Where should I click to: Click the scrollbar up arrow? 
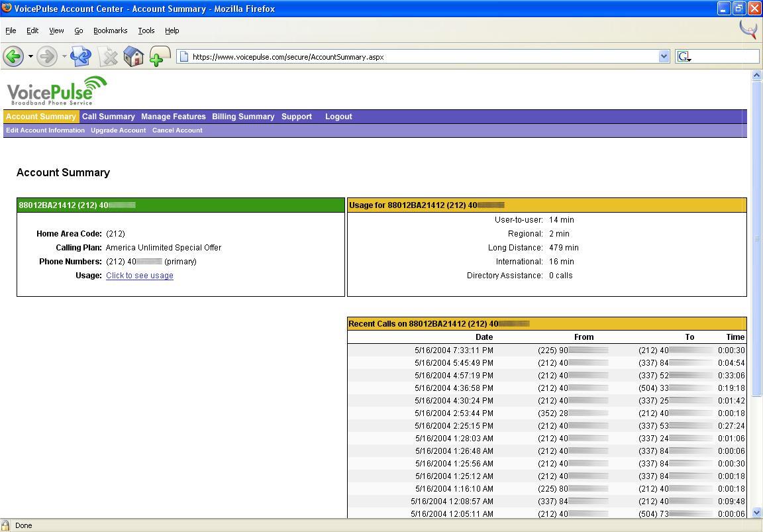[756, 75]
